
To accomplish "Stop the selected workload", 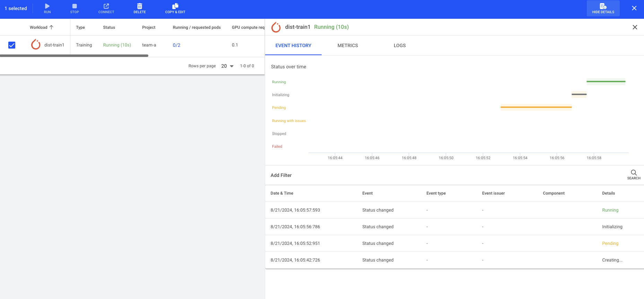I will pyautogui.click(x=75, y=8).
